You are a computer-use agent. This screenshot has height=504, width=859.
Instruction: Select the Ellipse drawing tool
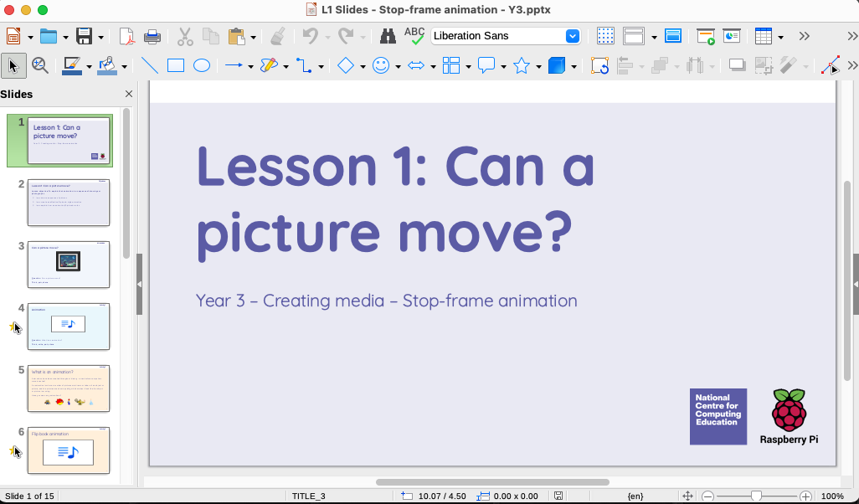(202, 65)
